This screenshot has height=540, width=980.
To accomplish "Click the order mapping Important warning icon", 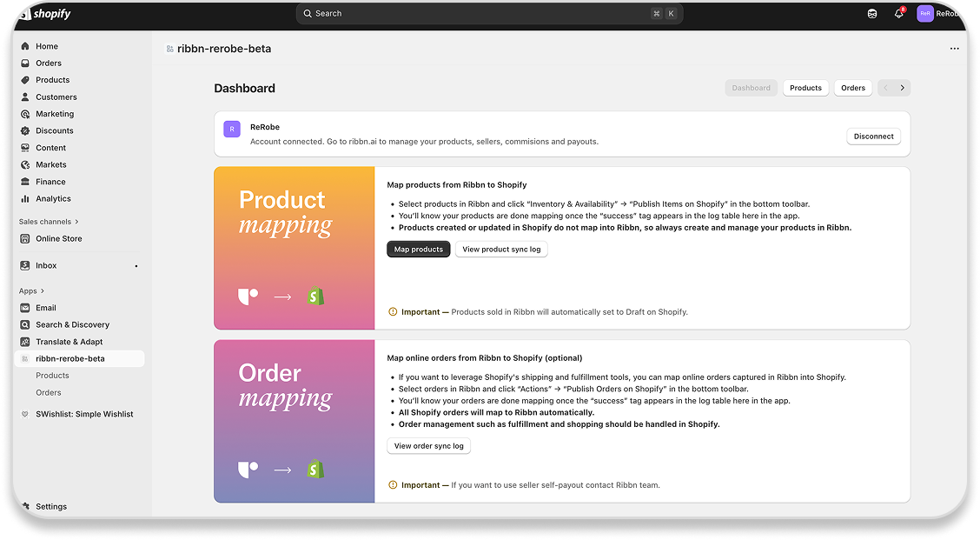I will click(x=393, y=485).
